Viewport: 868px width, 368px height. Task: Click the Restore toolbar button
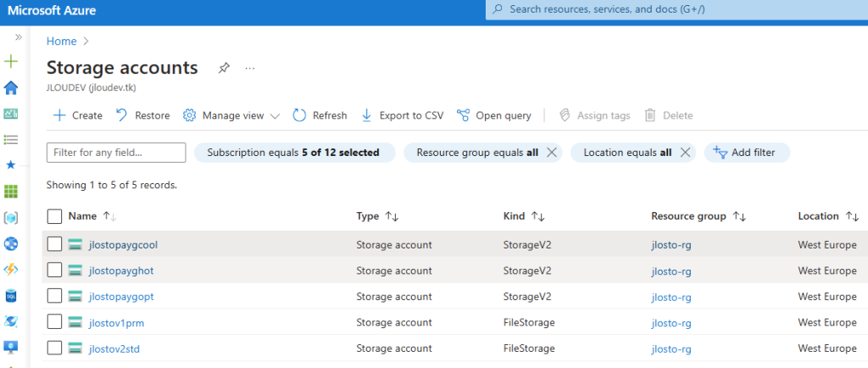(142, 115)
